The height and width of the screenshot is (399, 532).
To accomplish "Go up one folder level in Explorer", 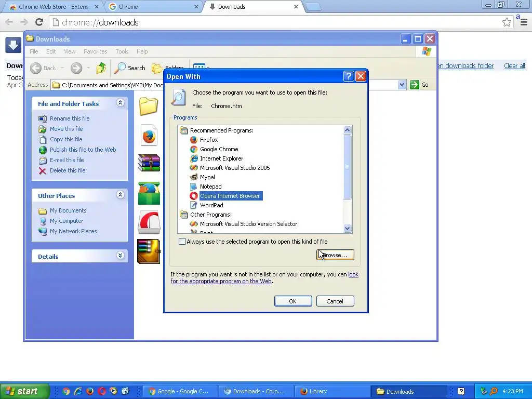I will point(101,68).
